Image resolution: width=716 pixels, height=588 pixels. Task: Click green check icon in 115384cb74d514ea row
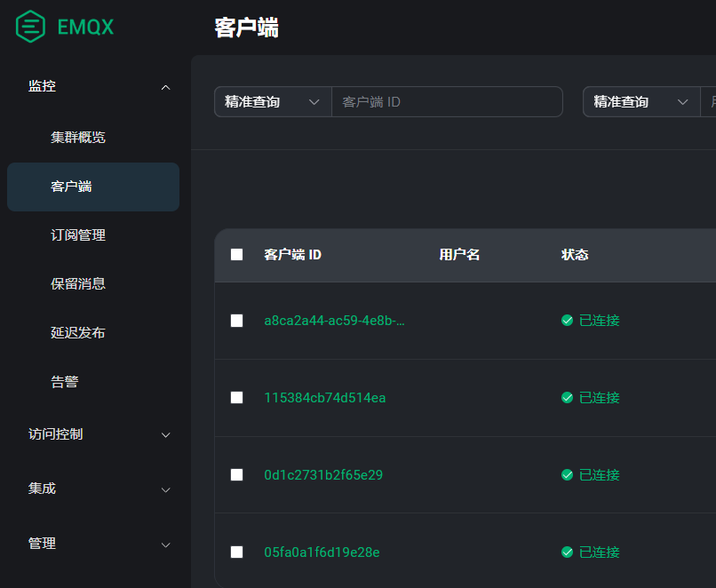567,398
